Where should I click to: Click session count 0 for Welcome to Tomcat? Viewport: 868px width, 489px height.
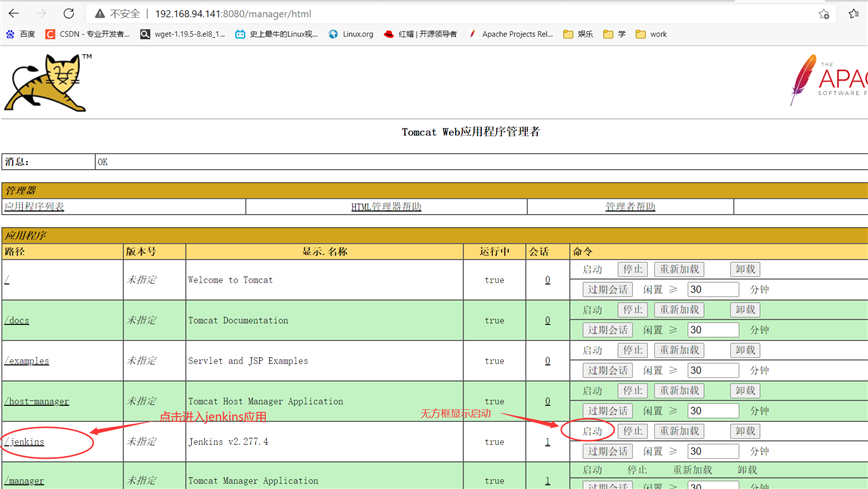tap(547, 280)
